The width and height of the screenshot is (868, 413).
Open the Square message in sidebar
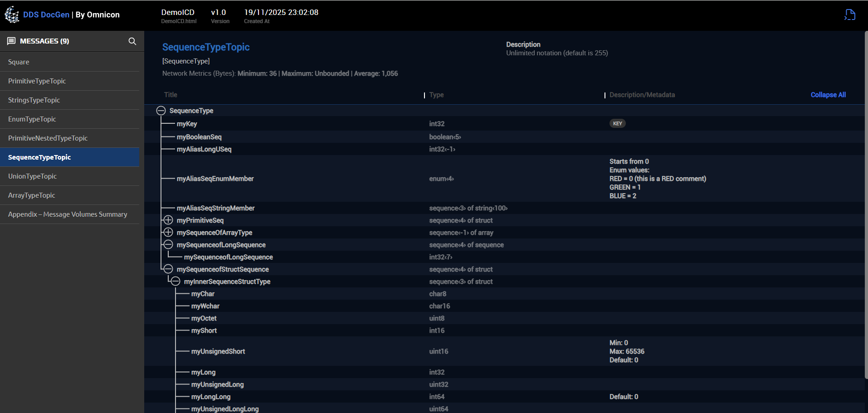point(19,62)
